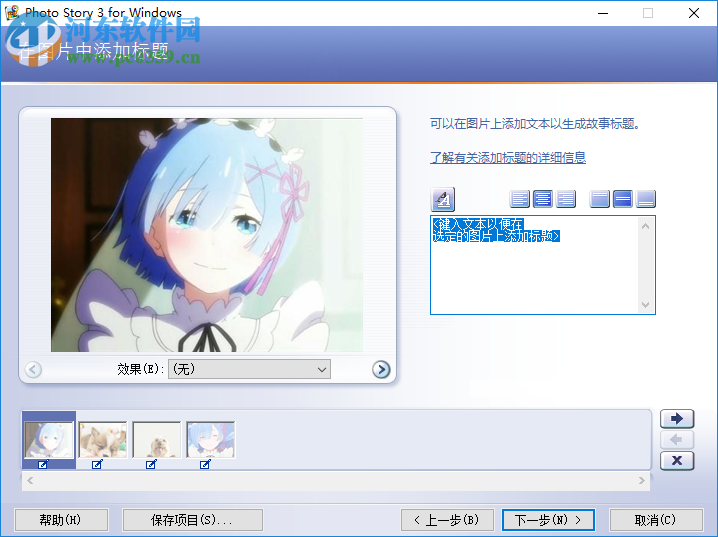Place caption at bottom of picture

coord(646,199)
